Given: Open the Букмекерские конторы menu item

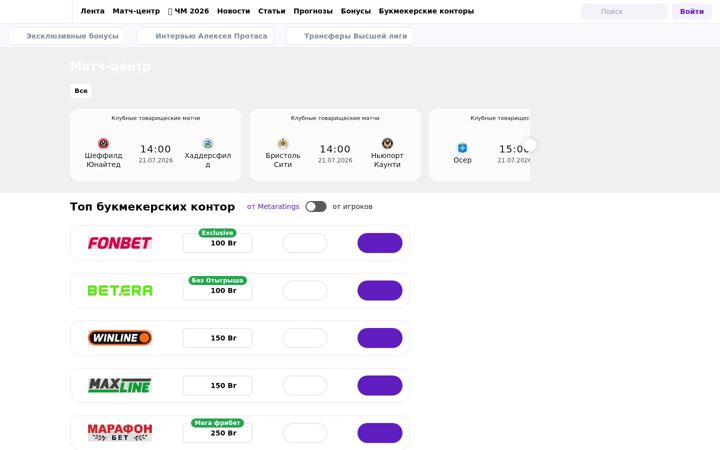Looking at the screenshot, I should click(x=426, y=11).
